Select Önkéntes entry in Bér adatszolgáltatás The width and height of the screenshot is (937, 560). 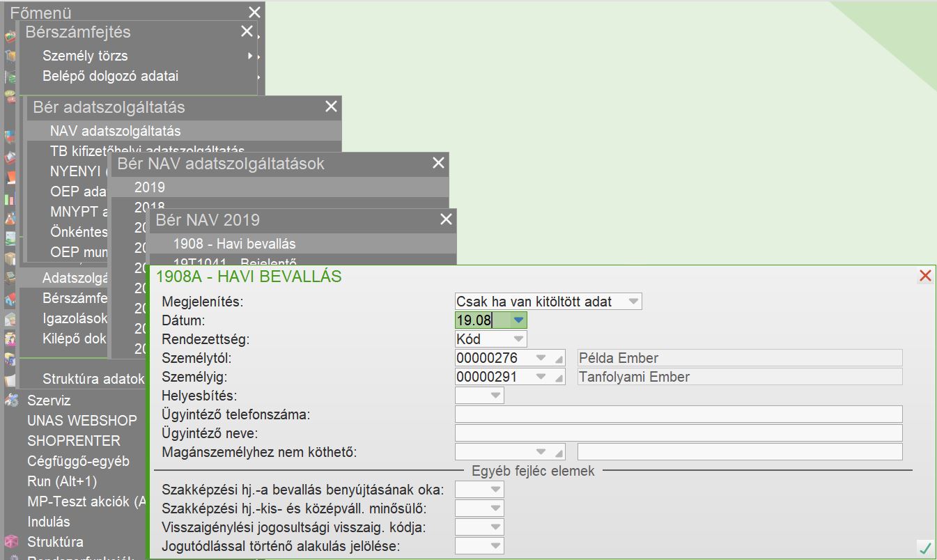[79, 232]
